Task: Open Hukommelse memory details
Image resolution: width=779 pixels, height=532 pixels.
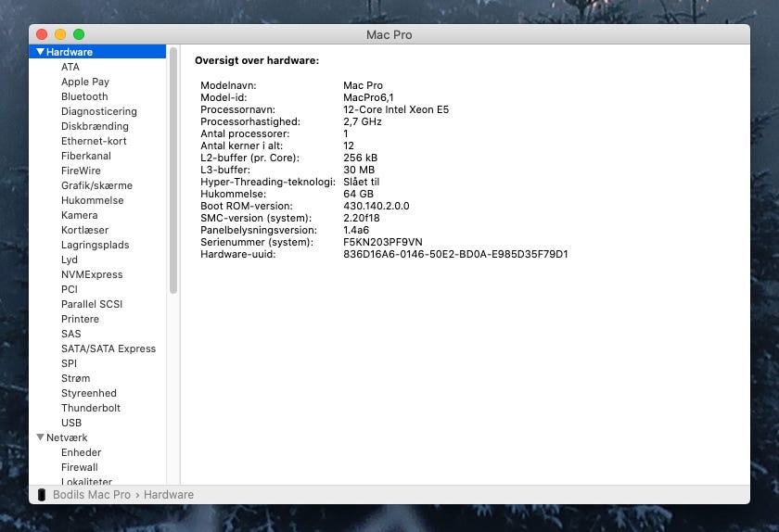Action: 92,200
